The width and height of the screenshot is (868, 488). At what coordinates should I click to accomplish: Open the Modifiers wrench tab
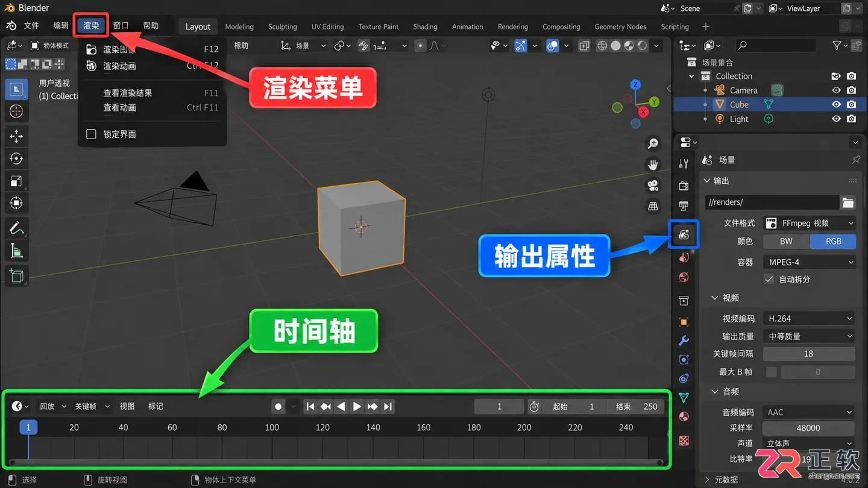tap(684, 340)
